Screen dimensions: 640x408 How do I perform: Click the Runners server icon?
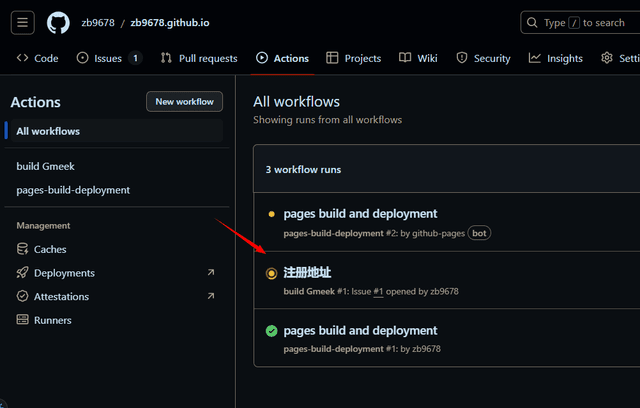pos(23,320)
